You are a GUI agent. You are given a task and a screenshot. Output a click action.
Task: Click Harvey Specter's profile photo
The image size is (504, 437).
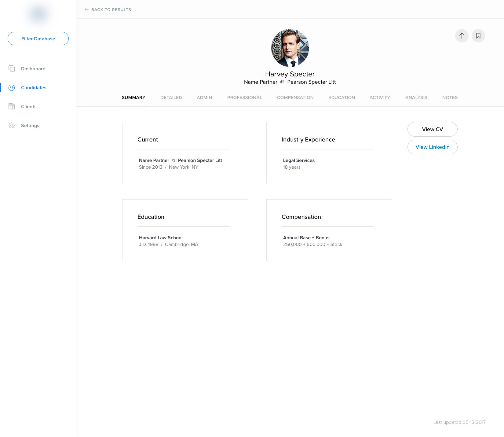point(290,48)
